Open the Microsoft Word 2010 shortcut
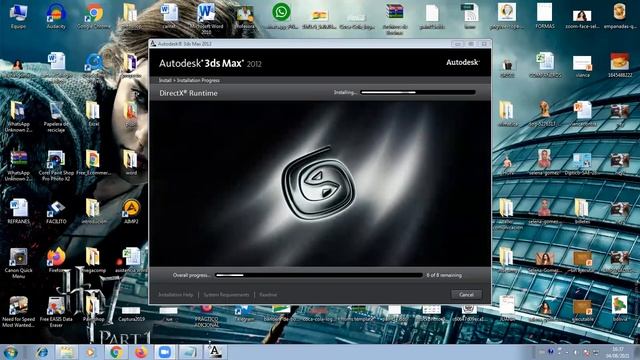Image resolution: width=640 pixels, height=360 pixels. (x=207, y=19)
